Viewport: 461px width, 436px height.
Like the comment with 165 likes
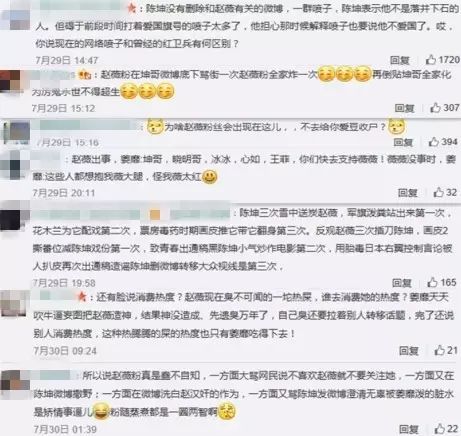click(x=432, y=282)
